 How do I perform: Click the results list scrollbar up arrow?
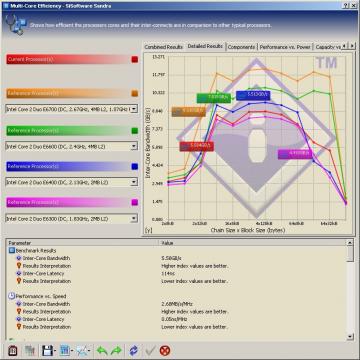pyautogui.click(x=350, y=243)
